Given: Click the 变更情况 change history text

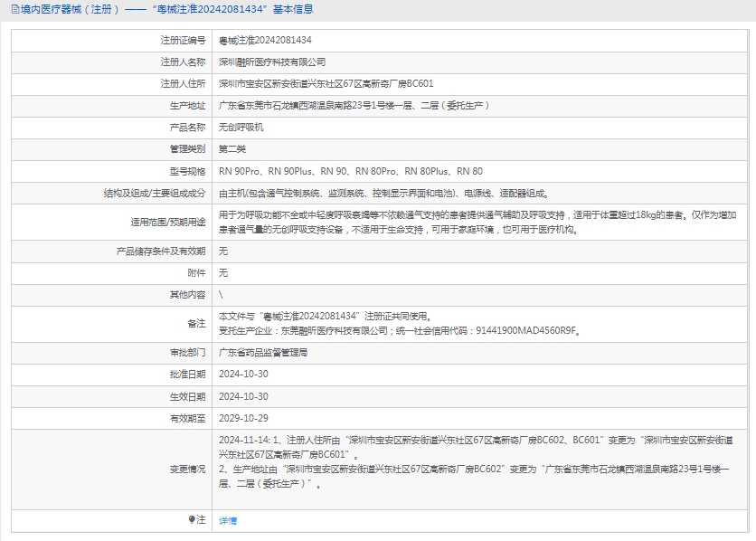Looking at the screenshot, I should (x=479, y=461).
